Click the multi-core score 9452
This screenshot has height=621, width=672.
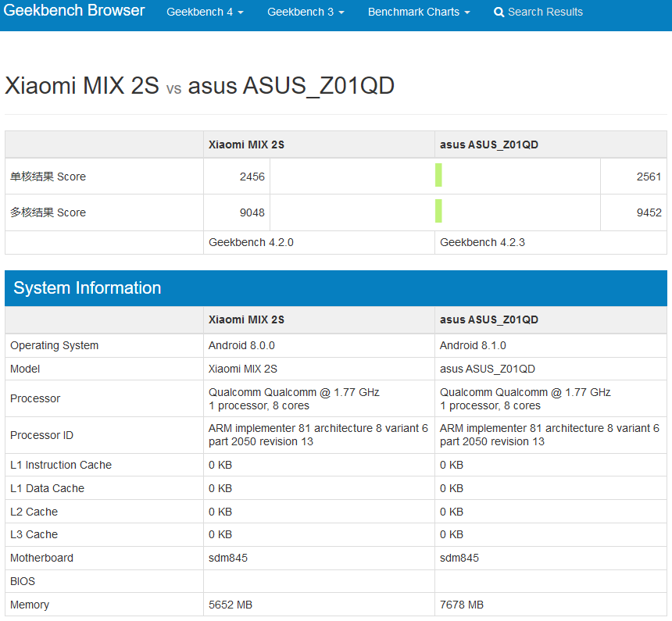(649, 212)
